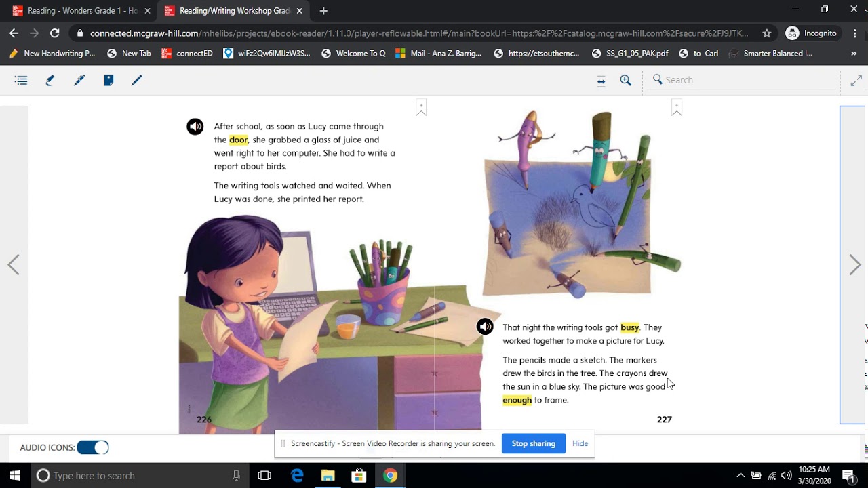
Task: Click the Windows taskbar search box
Action: tap(139, 476)
